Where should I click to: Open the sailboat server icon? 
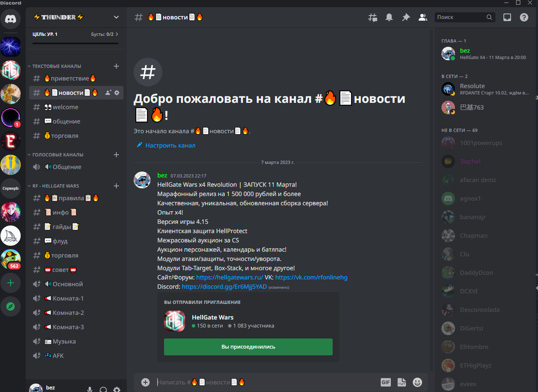click(x=11, y=236)
